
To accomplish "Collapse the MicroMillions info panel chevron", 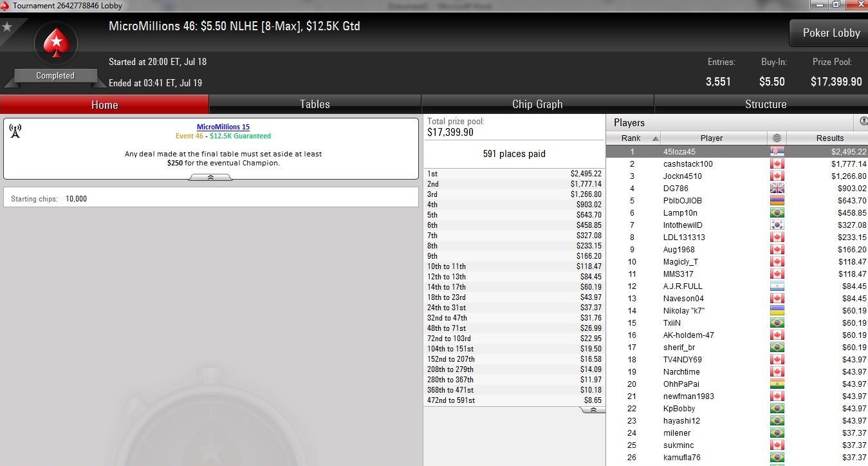I will pyautogui.click(x=210, y=177).
